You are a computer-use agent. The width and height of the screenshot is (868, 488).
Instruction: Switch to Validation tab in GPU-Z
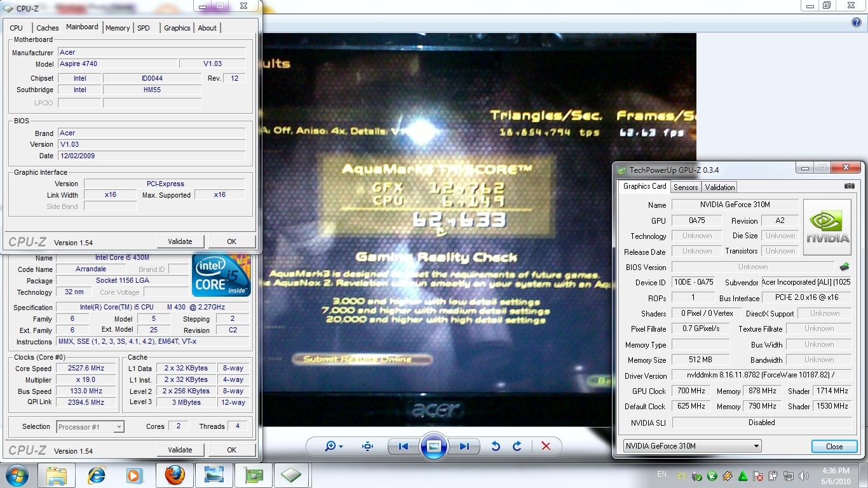pos(720,187)
